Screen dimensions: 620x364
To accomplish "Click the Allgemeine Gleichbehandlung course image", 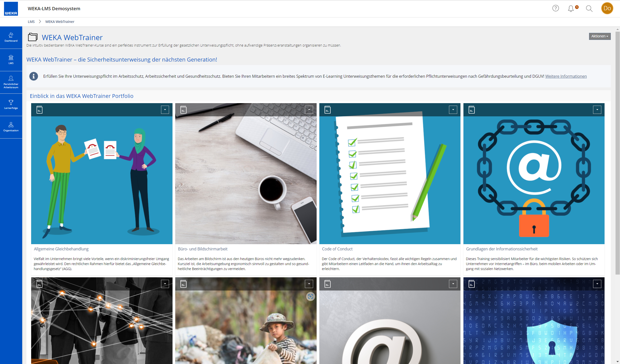I will 102,179.
